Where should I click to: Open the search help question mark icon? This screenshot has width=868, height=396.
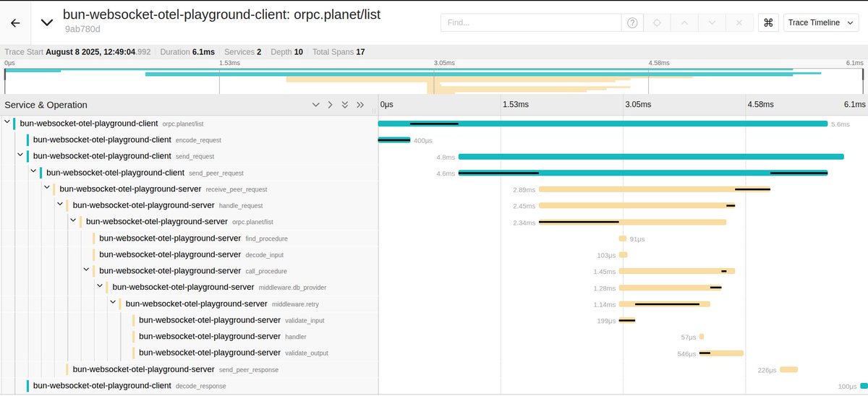pyautogui.click(x=632, y=22)
